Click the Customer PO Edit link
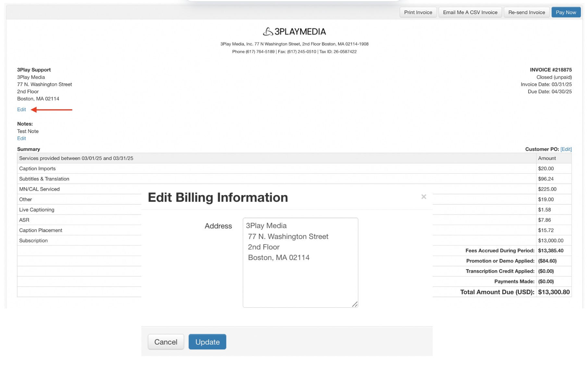This screenshot has height=365, width=588. pyautogui.click(x=566, y=149)
